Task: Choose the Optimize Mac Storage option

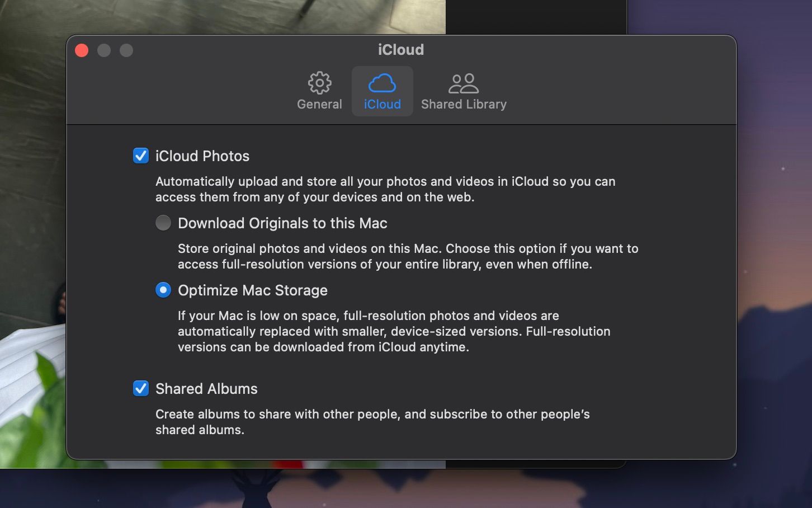Action: tap(163, 290)
